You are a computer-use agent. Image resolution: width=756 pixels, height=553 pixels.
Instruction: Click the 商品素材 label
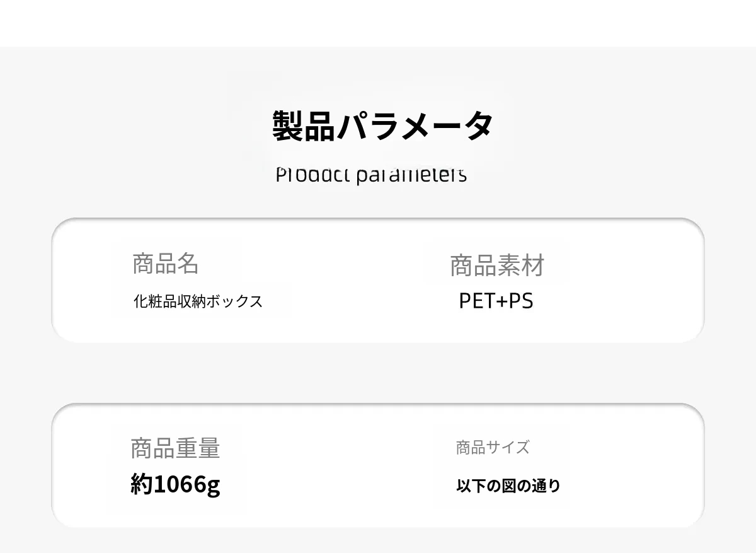496,265
